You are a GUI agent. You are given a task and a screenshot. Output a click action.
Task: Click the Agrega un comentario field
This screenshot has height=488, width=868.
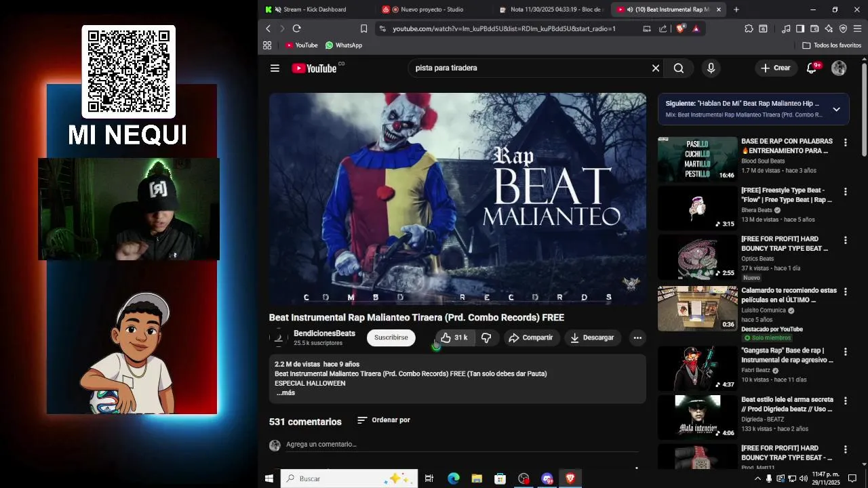462,445
